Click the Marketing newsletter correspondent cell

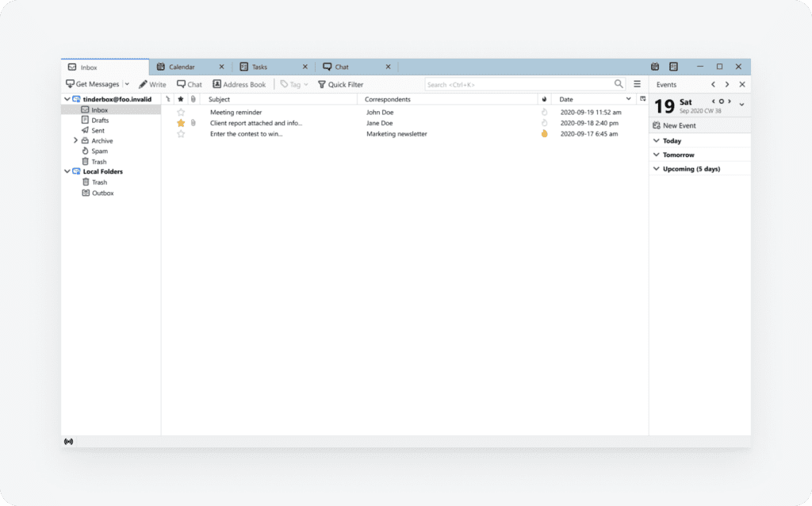pyautogui.click(x=396, y=133)
